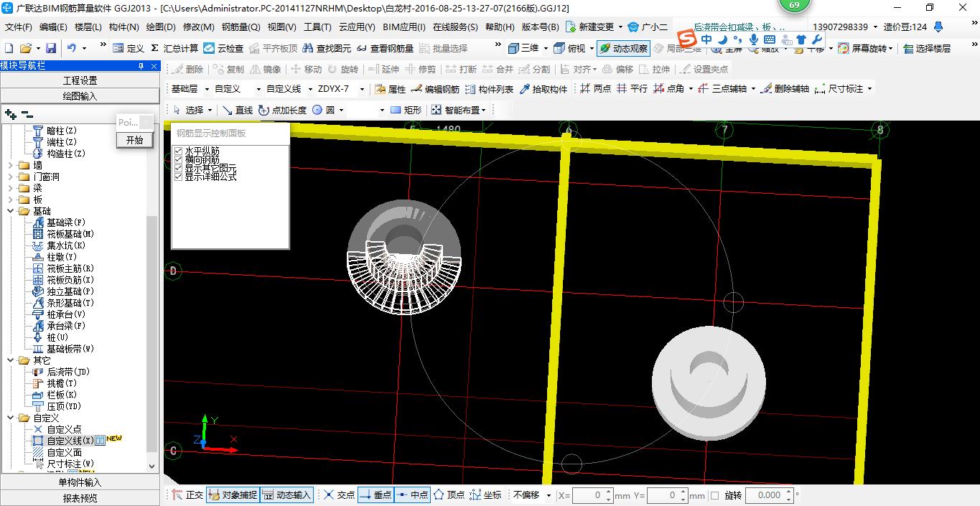Open 构件列表 component list
The width and height of the screenshot is (980, 506).
pos(490,89)
